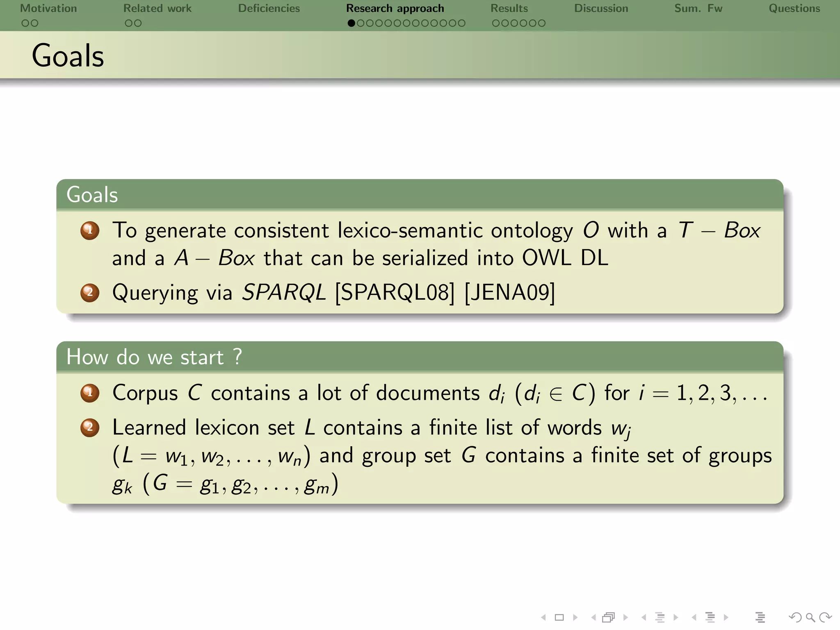
Task: Click second slide dot under Motivation
Action: point(34,23)
